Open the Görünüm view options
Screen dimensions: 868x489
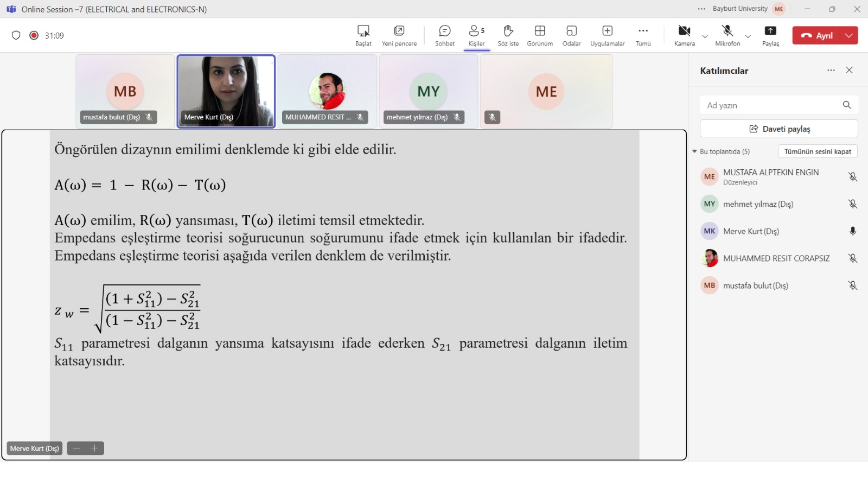click(x=539, y=35)
